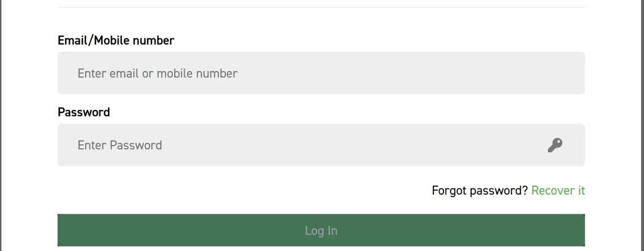Select the "Enter email or mobile number" placeholder
The image size is (644, 251).
click(x=158, y=73)
